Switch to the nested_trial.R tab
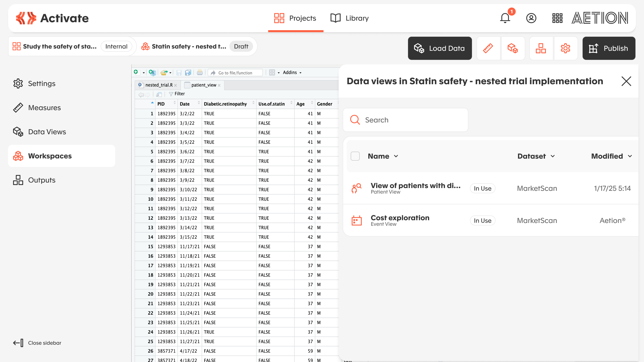Screen dimensions: 644x362 coord(159,85)
